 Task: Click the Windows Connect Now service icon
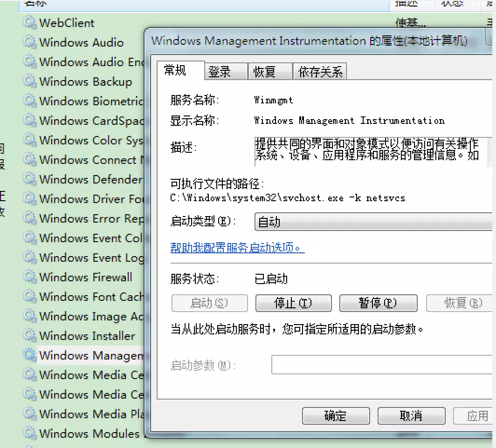(x=30, y=160)
